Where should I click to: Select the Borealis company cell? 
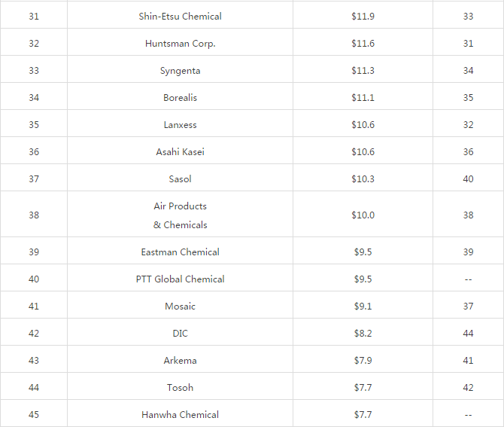180,98
